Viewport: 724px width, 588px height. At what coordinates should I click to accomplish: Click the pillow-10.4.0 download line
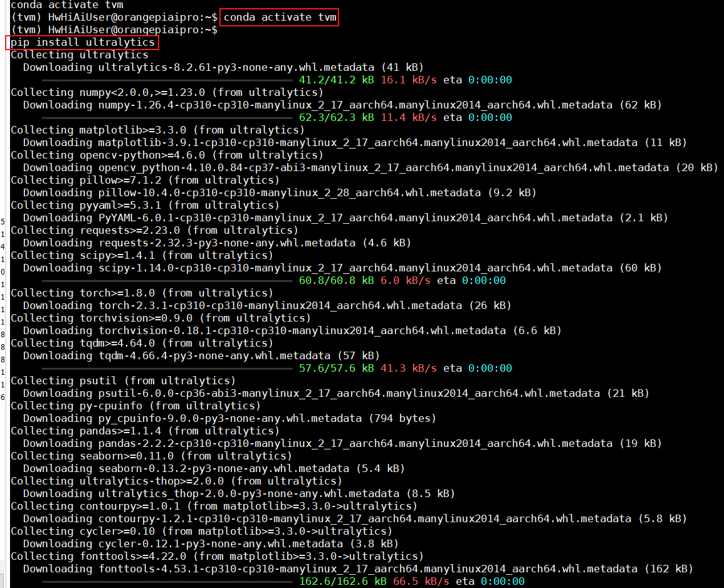(x=280, y=192)
